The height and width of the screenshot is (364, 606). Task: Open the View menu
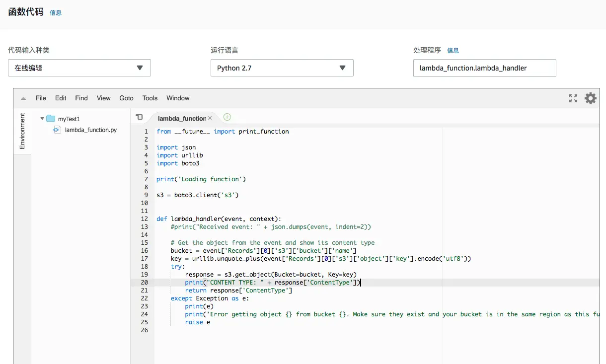(x=103, y=98)
